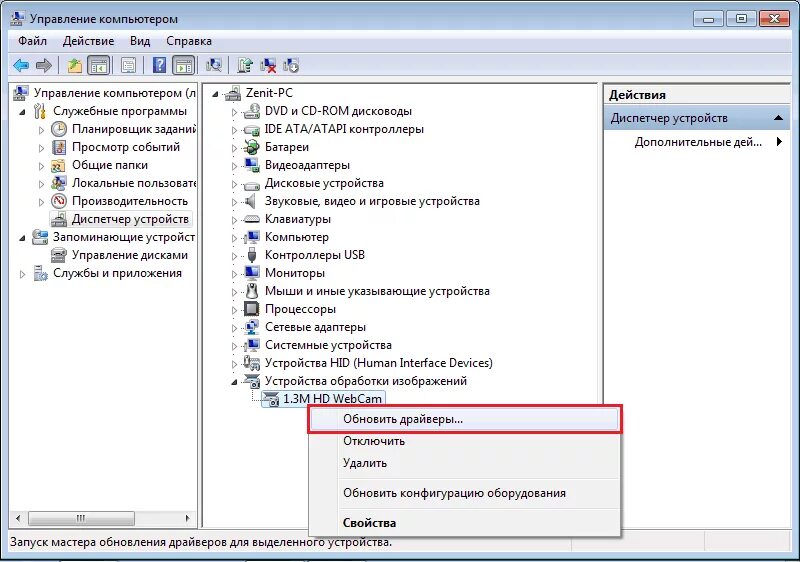This screenshot has height=562, width=800.
Task: Maximize the Управление компьютером window
Action: pos(741,19)
